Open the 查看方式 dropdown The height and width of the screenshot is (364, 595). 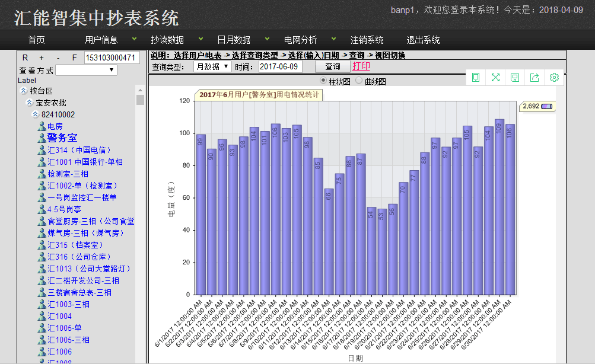[x=87, y=70]
